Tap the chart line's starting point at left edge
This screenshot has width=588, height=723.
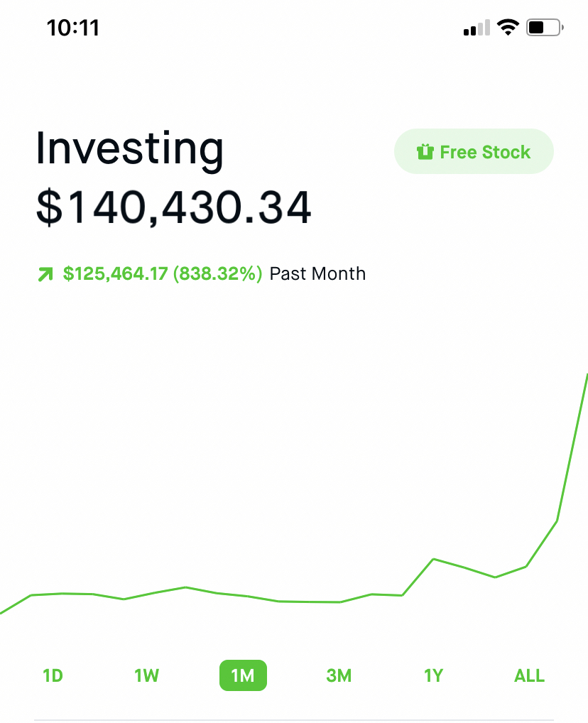tap(3, 611)
